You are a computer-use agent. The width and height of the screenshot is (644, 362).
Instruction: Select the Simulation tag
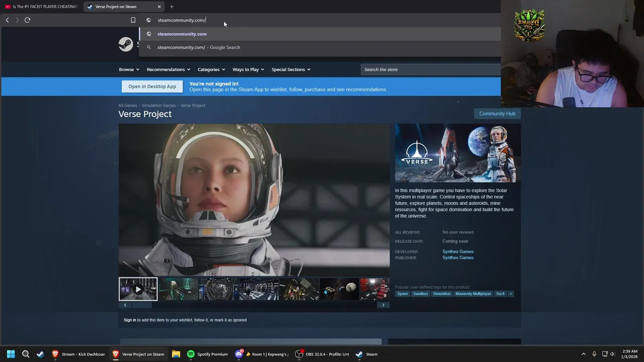coord(442,294)
